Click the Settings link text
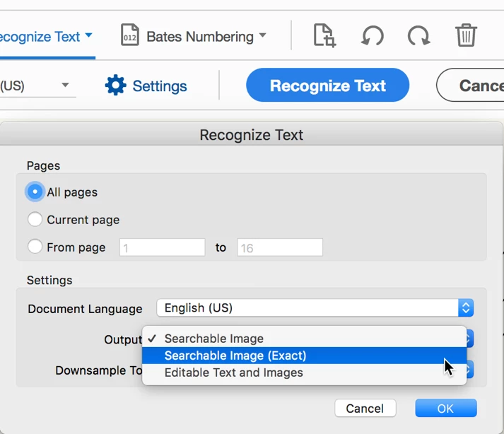The image size is (504, 434). tap(160, 86)
